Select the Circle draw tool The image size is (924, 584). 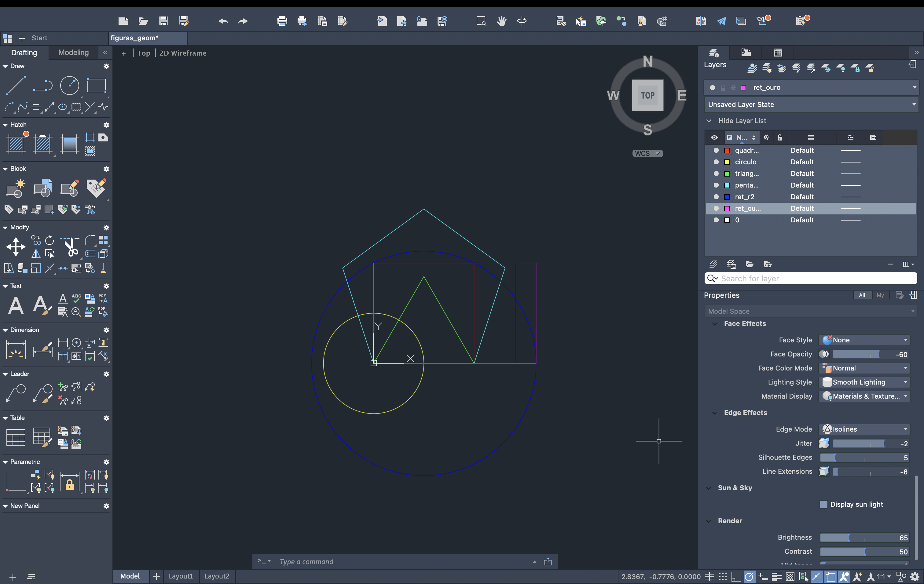[x=69, y=85]
